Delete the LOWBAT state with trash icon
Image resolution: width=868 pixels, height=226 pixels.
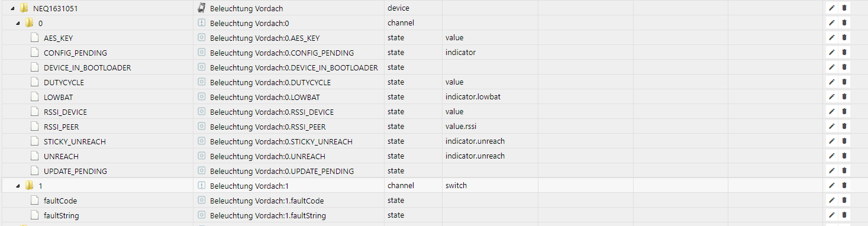pos(844,97)
